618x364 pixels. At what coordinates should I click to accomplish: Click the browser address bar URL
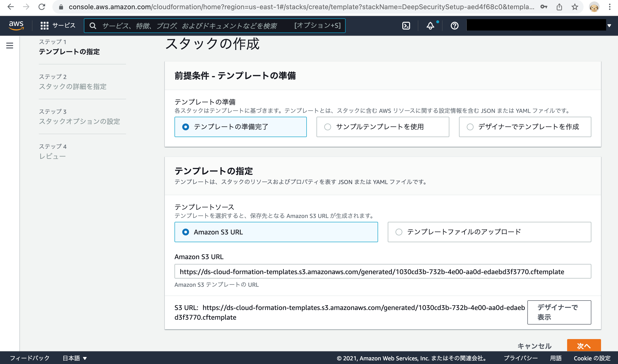pos(301,7)
